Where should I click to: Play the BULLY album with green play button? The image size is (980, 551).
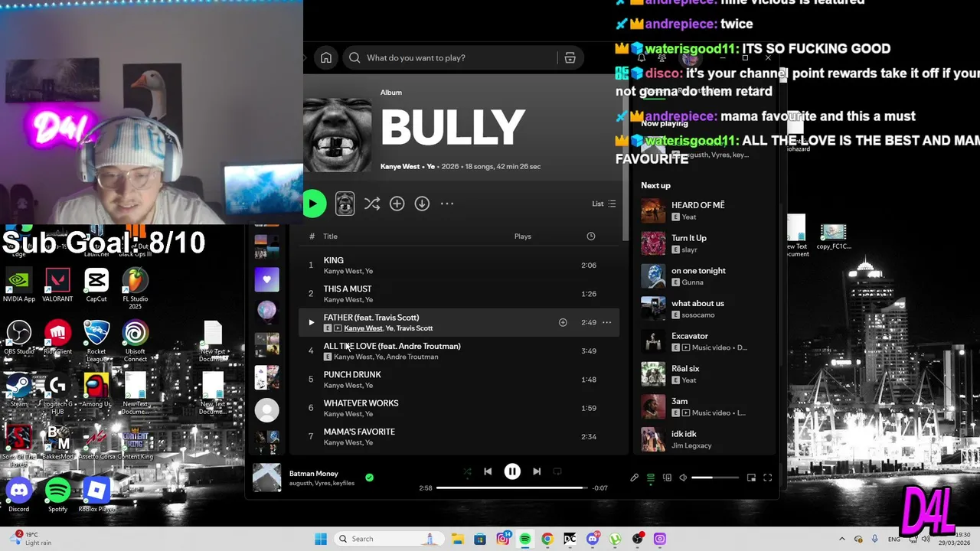pyautogui.click(x=314, y=204)
